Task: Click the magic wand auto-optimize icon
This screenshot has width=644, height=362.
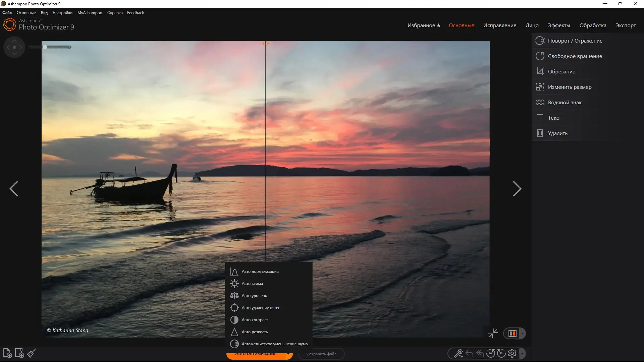Action: [458, 353]
